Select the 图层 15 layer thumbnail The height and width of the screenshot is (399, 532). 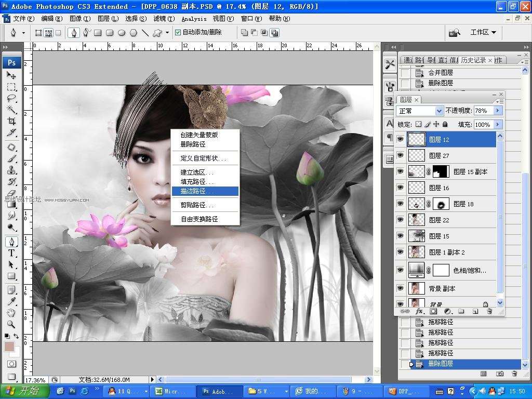point(417,236)
